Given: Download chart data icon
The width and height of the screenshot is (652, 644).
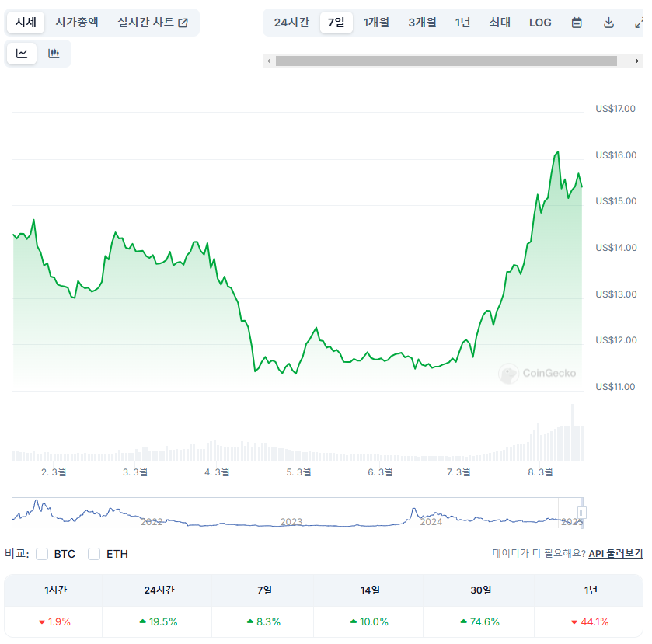Looking at the screenshot, I should [608, 23].
